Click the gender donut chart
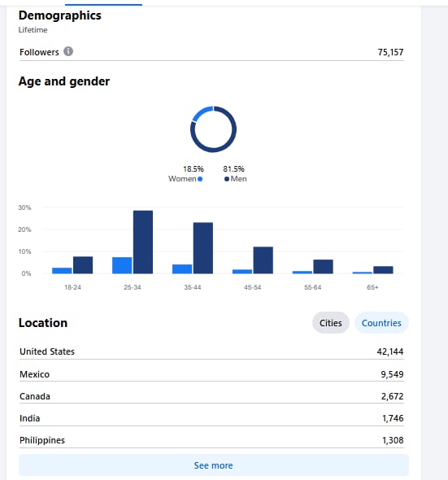Image resolution: width=448 pixels, height=480 pixels. [x=213, y=129]
